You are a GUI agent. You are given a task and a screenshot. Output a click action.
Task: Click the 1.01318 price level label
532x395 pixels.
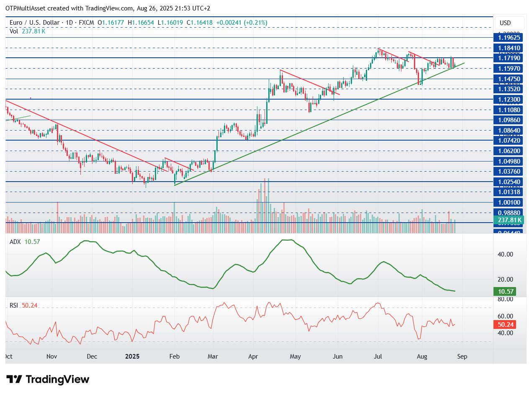(509, 192)
